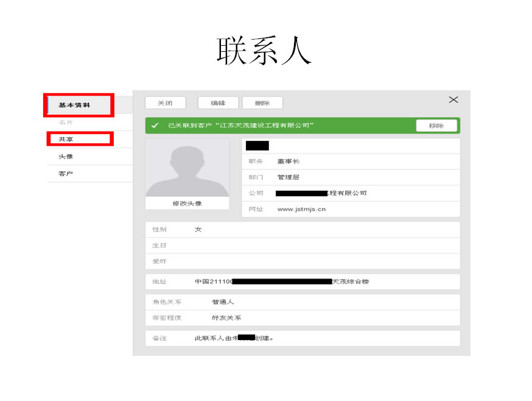The height and width of the screenshot is (401, 532).
Task: Open the 名片 section
Action: [x=67, y=122]
